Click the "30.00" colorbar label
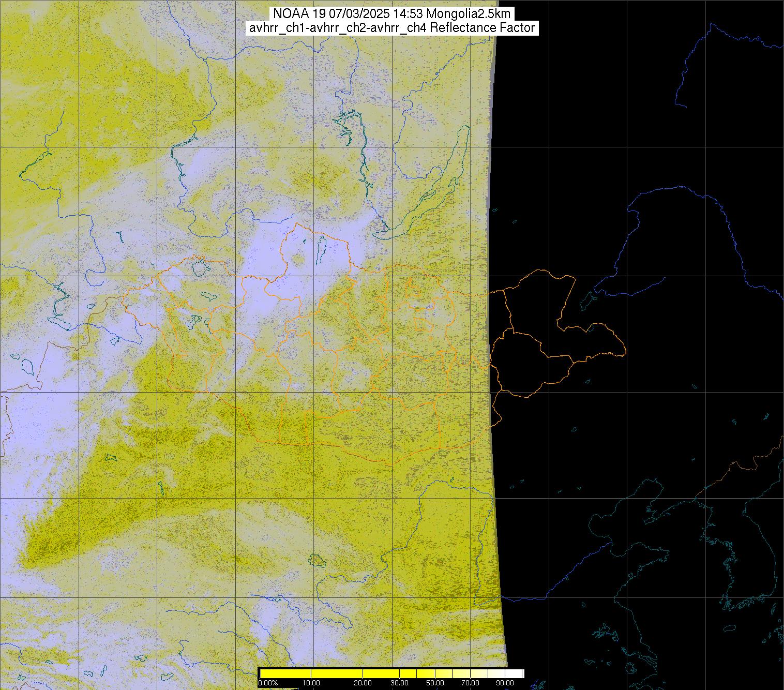This screenshot has height=690, width=784. (x=400, y=683)
